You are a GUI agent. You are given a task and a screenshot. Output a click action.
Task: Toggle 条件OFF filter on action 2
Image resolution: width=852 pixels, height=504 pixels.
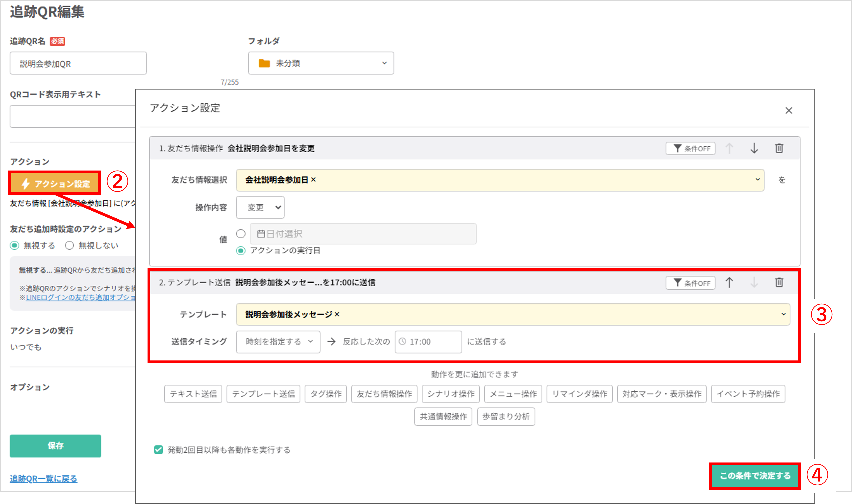[x=690, y=283]
